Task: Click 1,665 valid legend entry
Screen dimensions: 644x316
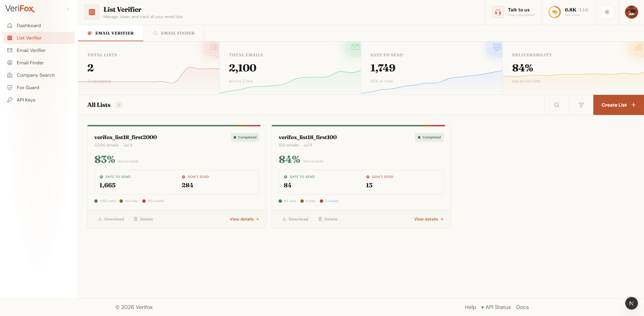Action: (105, 201)
